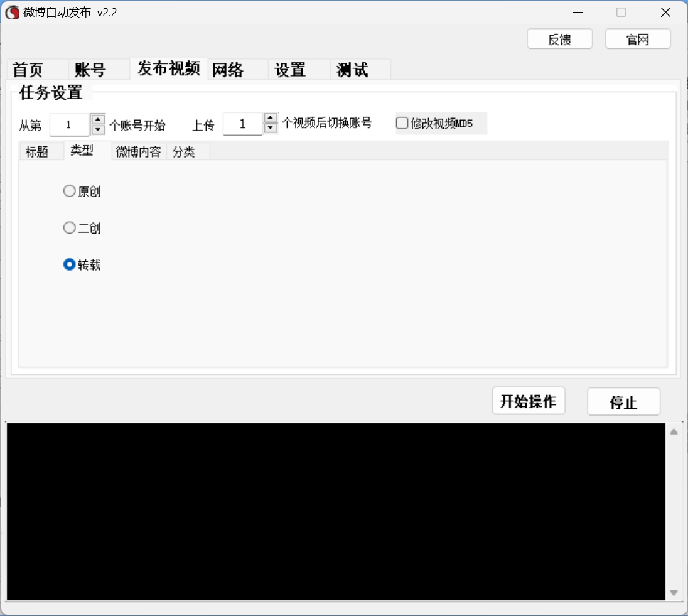The image size is (688, 616).
Task: Click the 反馈 button
Action: point(559,39)
